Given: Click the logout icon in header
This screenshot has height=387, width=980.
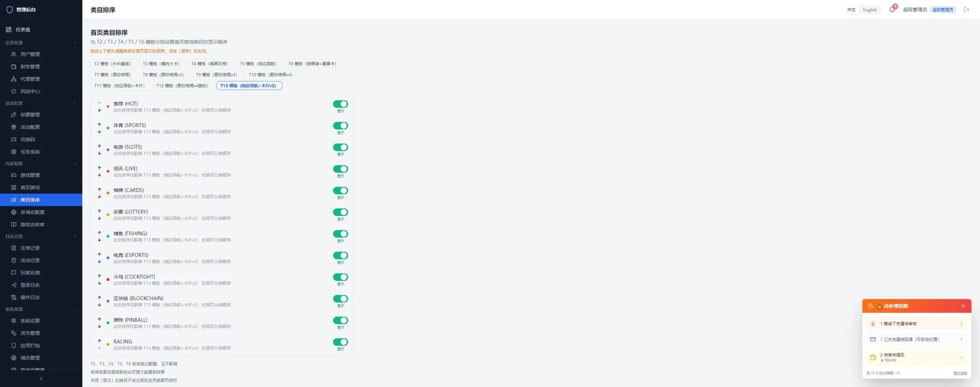Looking at the screenshot, I should coord(967,10).
